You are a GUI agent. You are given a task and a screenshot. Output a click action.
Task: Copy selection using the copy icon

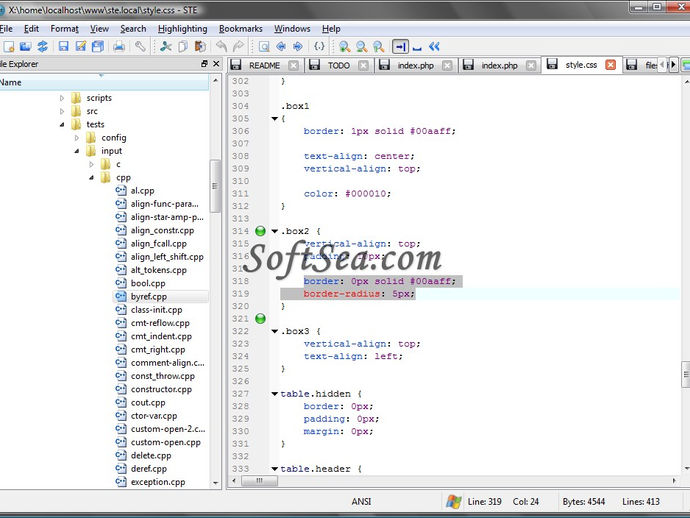pyautogui.click(x=183, y=46)
